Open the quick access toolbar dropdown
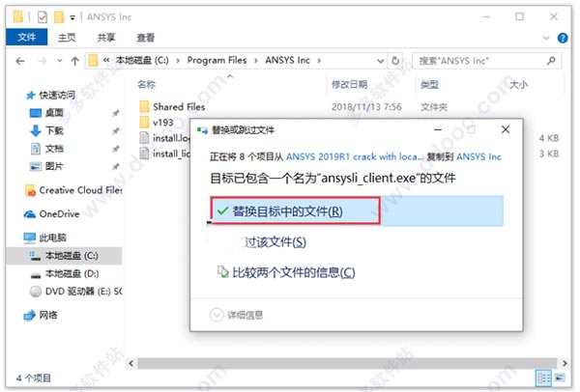Screen dimensions: 580x392 (x=72, y=17)
